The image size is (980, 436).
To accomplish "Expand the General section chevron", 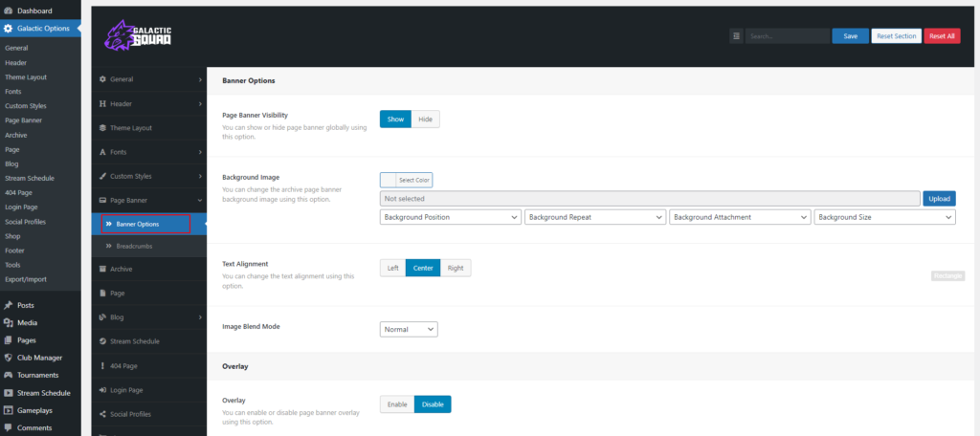I will 200,79.
